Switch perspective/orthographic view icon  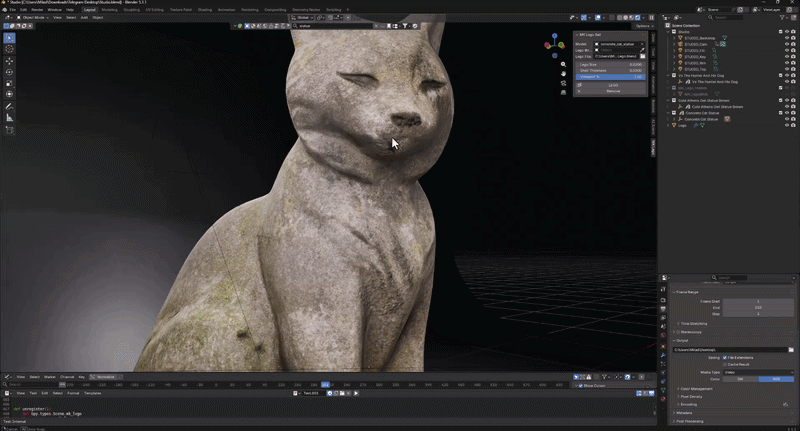tap(563, 92)
